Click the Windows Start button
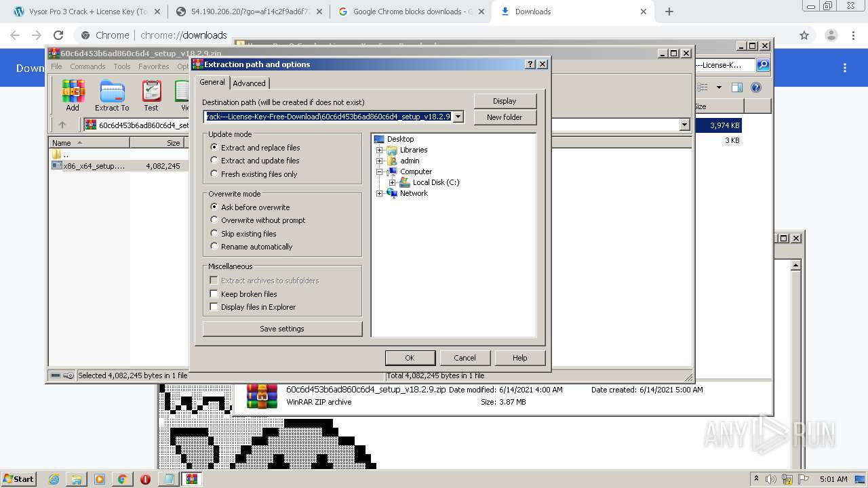868x488 pixels. 18,479
